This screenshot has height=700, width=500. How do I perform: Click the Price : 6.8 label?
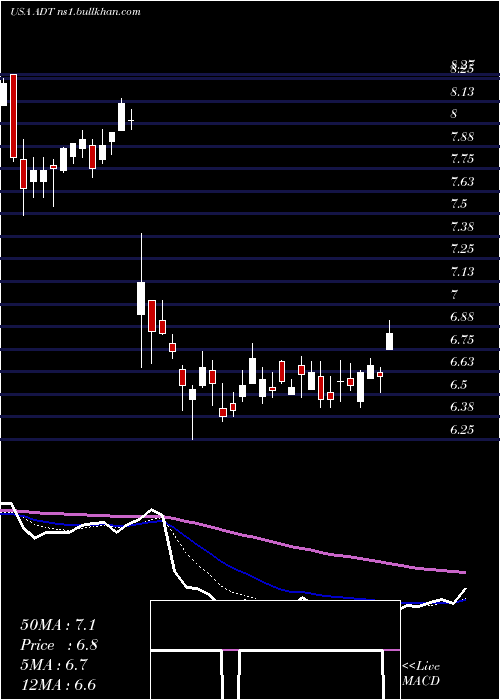tap(59, 645)
